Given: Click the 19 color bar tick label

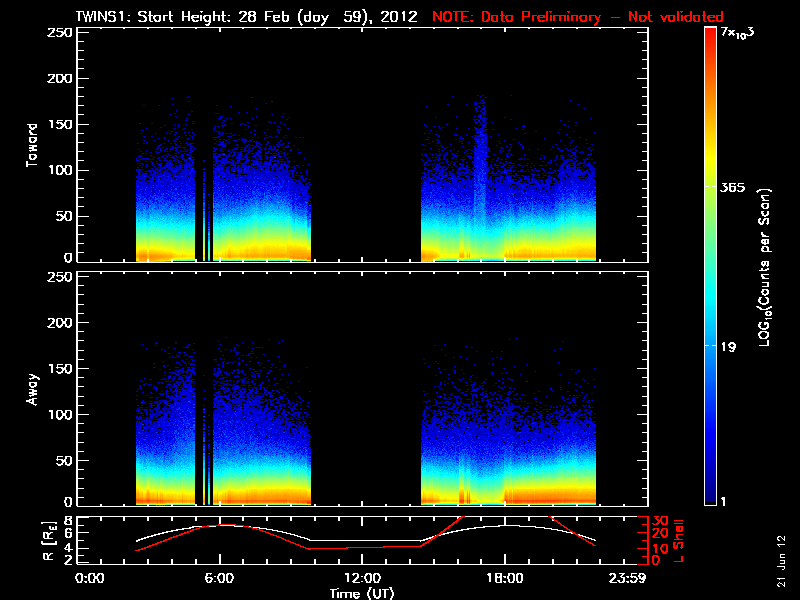Looking at the screenshot, I should pos(729,347).
